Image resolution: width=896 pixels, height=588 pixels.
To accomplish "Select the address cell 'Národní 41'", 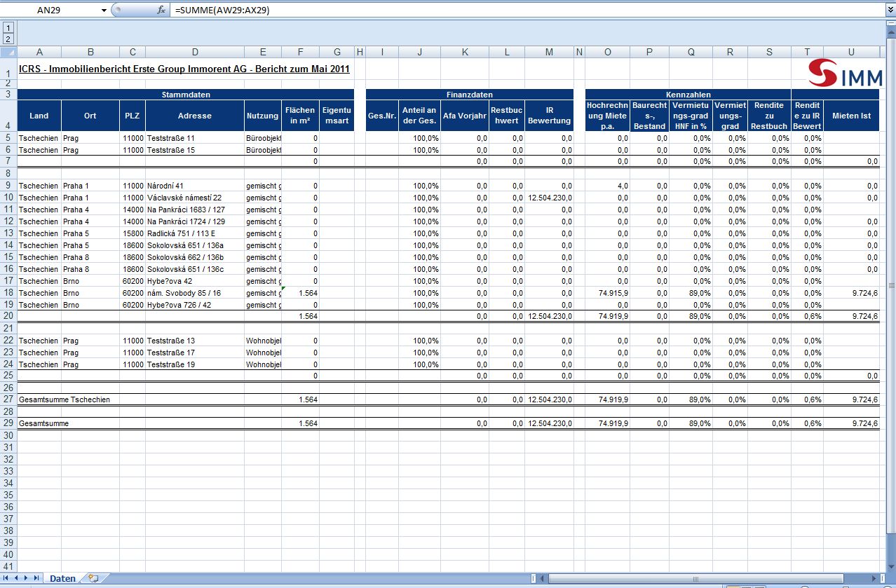I will coord(195,186).
